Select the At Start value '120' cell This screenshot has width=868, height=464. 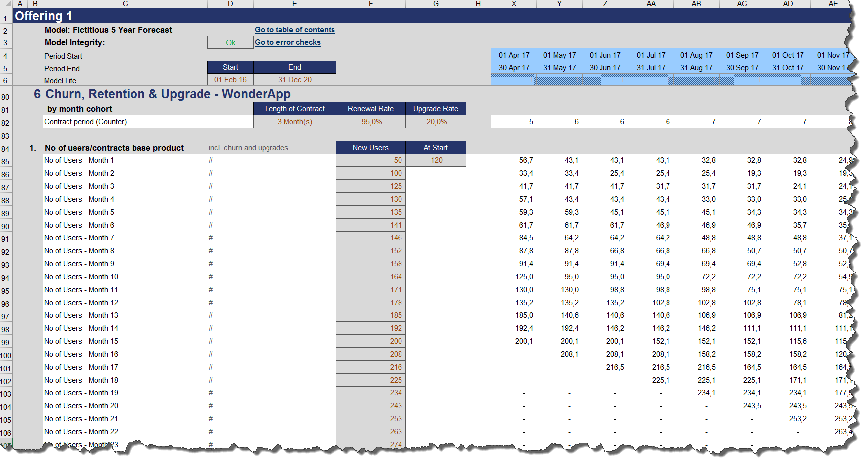(436, 160)
